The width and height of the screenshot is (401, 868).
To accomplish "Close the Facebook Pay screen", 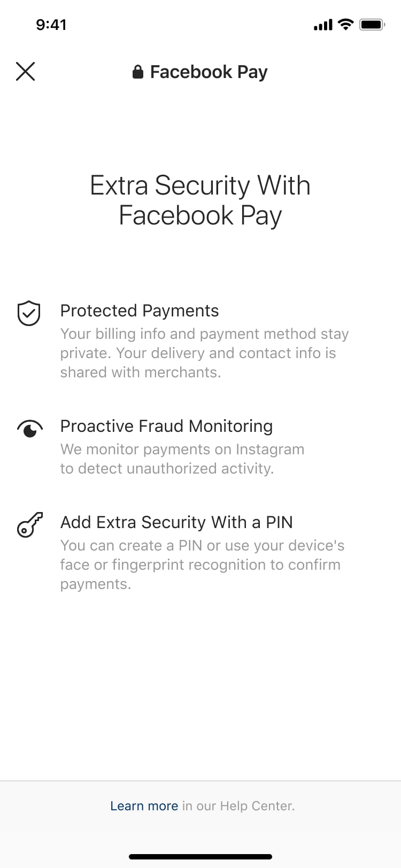I will tap(25, 71).
